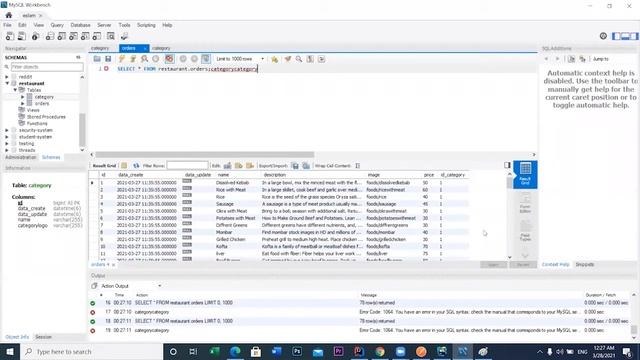This screenshot has width=640, height=360.
Task: Collapse the Tables node
Action: 15,90
